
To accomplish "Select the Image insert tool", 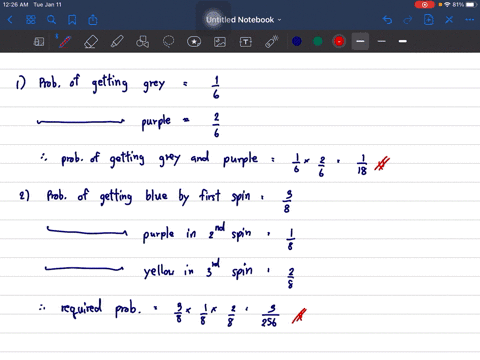I will click(220, 42).
